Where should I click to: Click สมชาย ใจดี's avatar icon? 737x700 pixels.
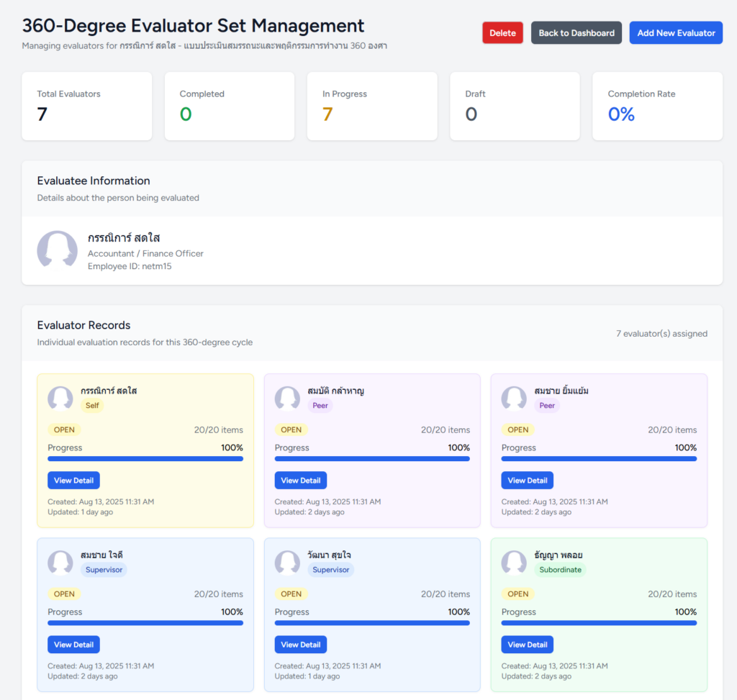tap(60, 563)
